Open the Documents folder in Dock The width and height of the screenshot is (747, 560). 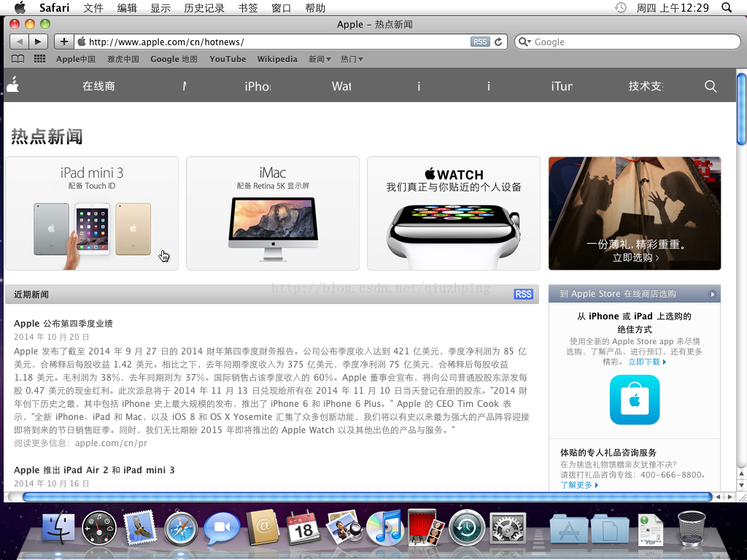coord(611,529)
